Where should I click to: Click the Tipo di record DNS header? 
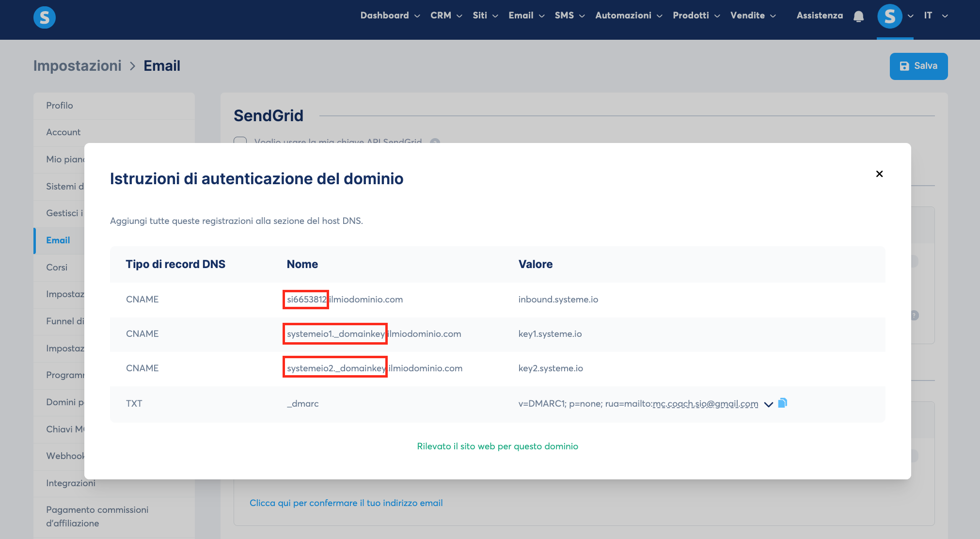coord(175,264)
